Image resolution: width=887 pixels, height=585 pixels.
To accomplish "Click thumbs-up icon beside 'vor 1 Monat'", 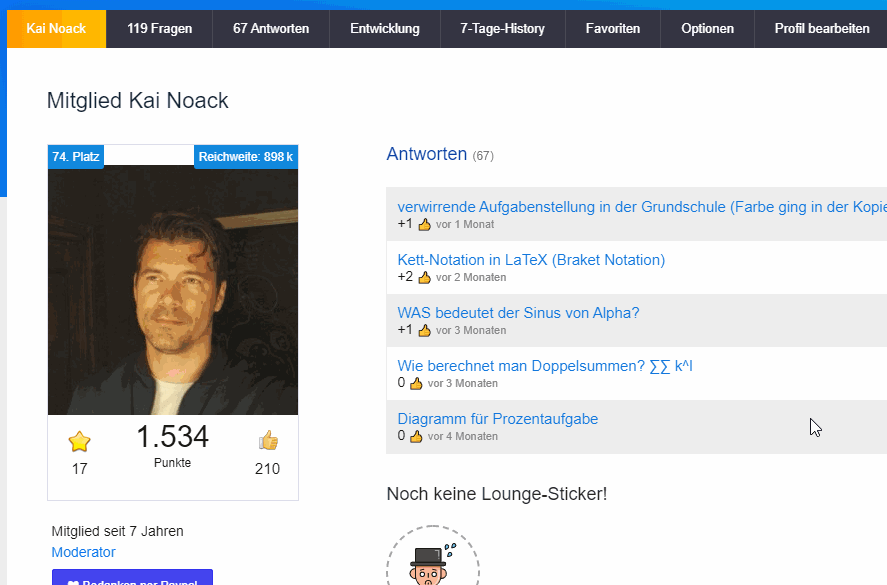I will click(x=424, y=225).
